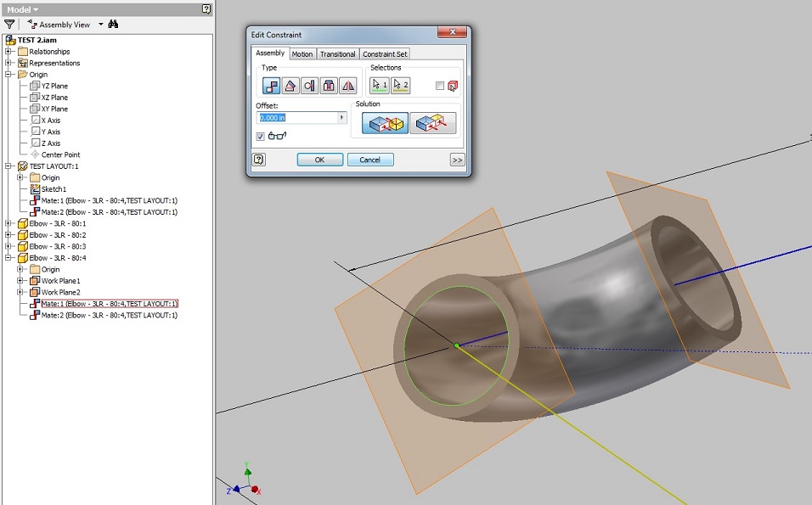The image size is (812, 505).
Task: Choose the Insert constraint type
Action: click(330, 85)
